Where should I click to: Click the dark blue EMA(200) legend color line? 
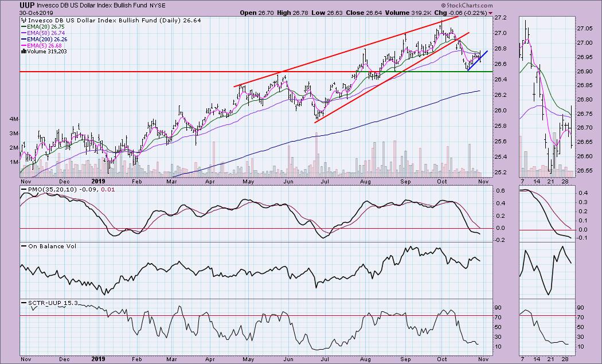[x=24, y=39]
